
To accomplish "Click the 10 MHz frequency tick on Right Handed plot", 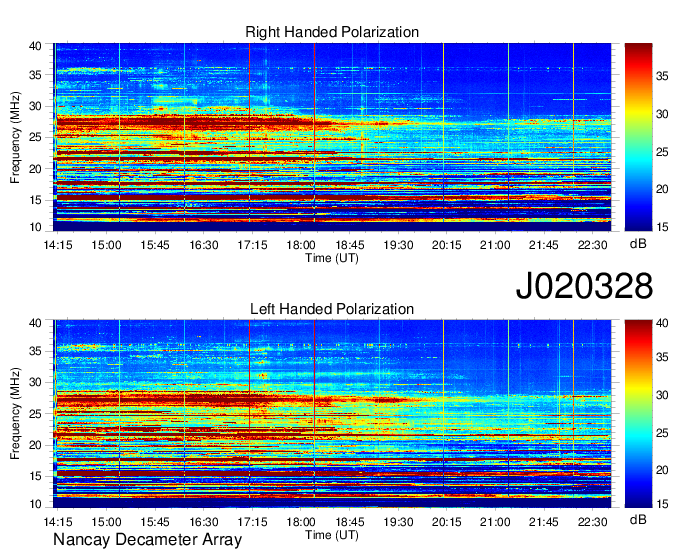I will (35, 227).
